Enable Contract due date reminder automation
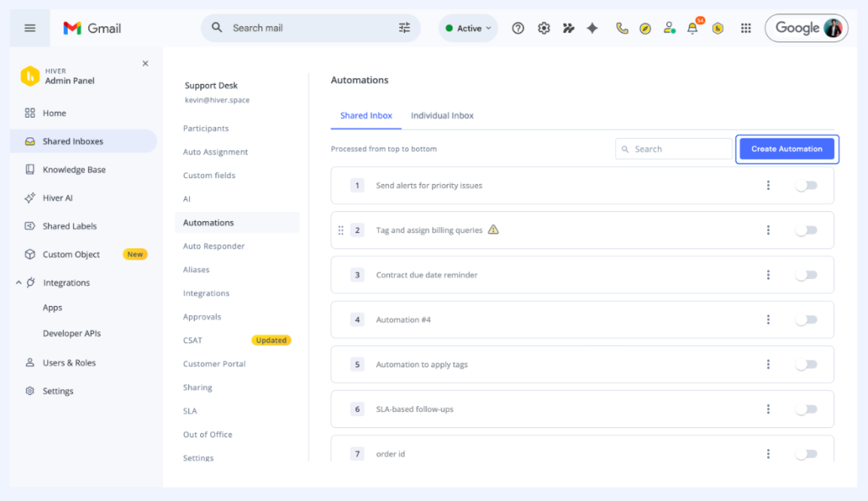Image resolution: width=868 pixels, height=501 pixels. tap(806, 276)
